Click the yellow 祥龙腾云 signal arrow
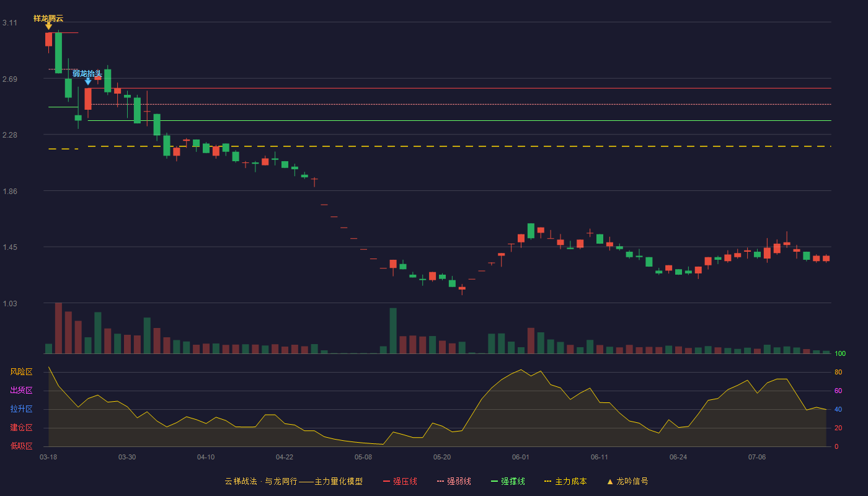The image size is (868, 496). click(x=48, y=26)
